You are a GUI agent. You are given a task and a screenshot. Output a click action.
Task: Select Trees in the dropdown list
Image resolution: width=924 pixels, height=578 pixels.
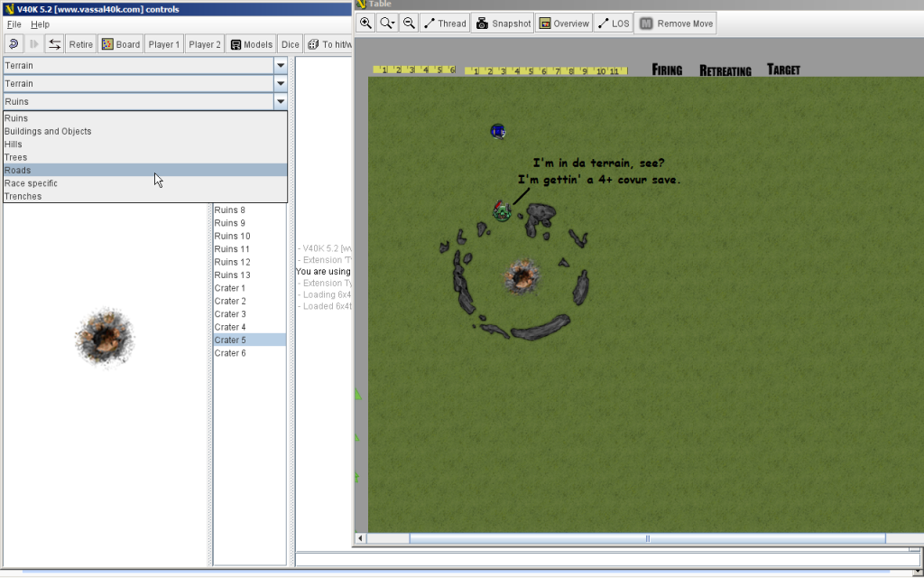(x=145, y=157)
